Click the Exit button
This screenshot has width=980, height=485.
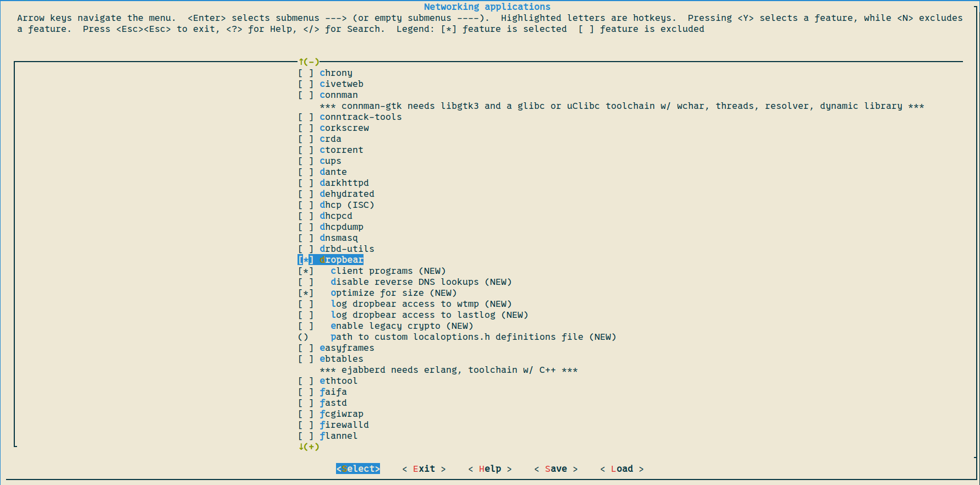[424, 469]
